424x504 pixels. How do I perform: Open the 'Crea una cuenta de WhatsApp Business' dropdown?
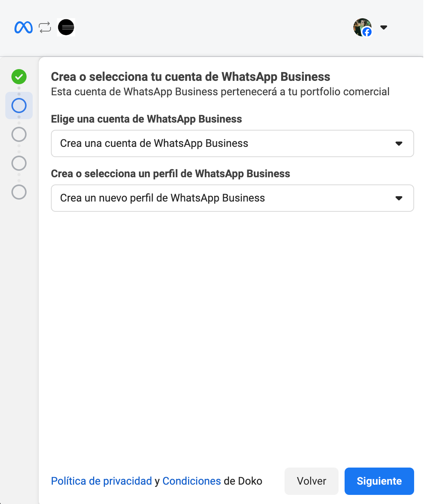coord(233,143)
